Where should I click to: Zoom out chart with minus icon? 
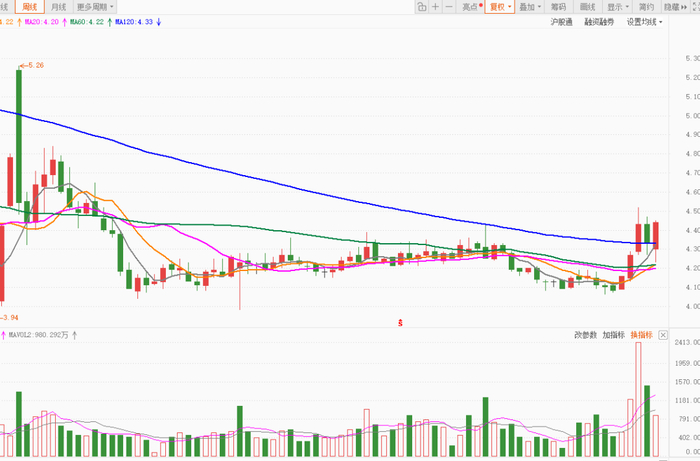(x=449, y=7)
